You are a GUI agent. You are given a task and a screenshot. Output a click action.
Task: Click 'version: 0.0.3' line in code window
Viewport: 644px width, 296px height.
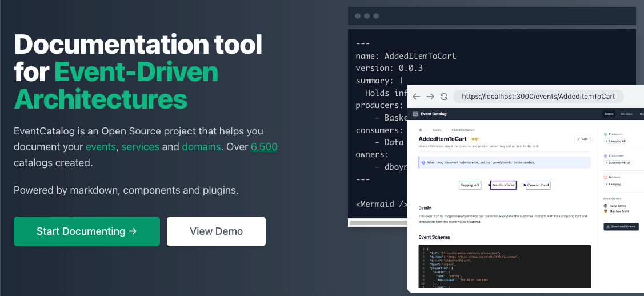(389, 68)
